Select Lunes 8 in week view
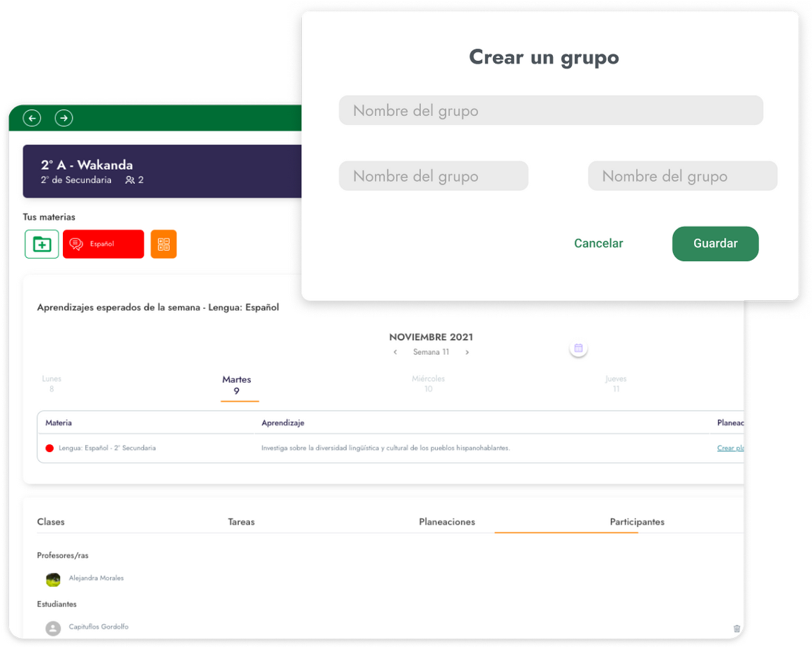Viewport: 812px width, 647px height. (52, 384)
